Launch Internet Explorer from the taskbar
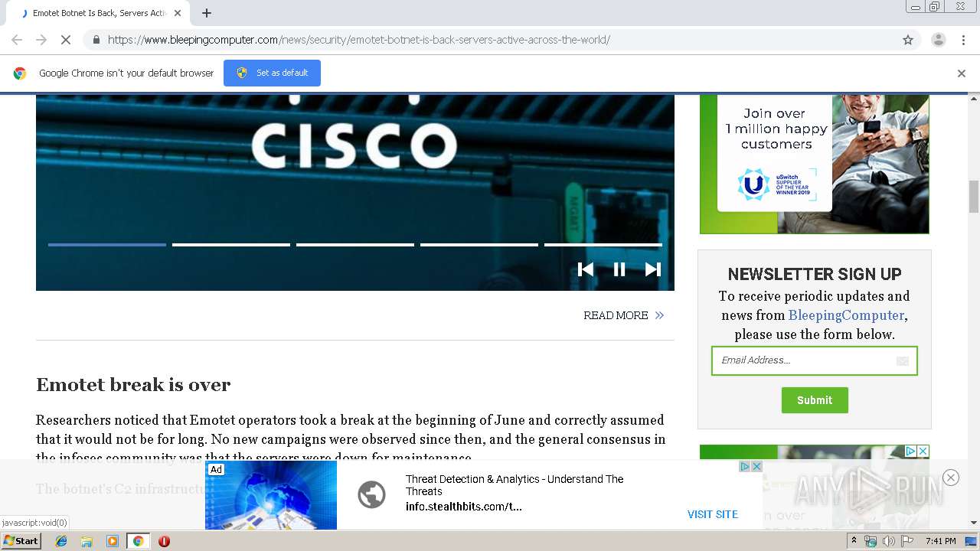This screenshot has width=980, height=551. 62,541
